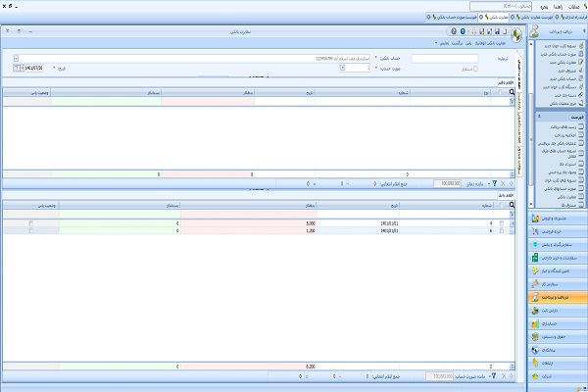Click the 'برگشت' button
The width and height of the screenshot is (588, 392).
pos(457,43)
